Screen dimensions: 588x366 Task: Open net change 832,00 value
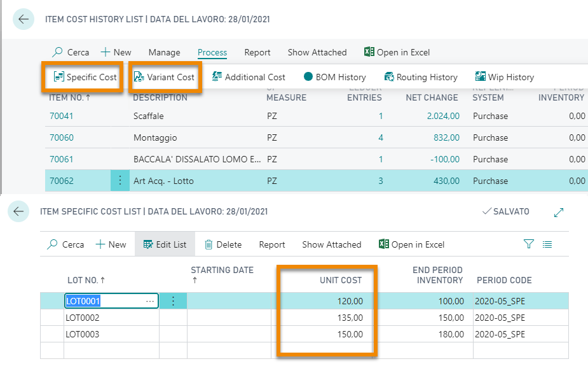click(x=447, y=137)
